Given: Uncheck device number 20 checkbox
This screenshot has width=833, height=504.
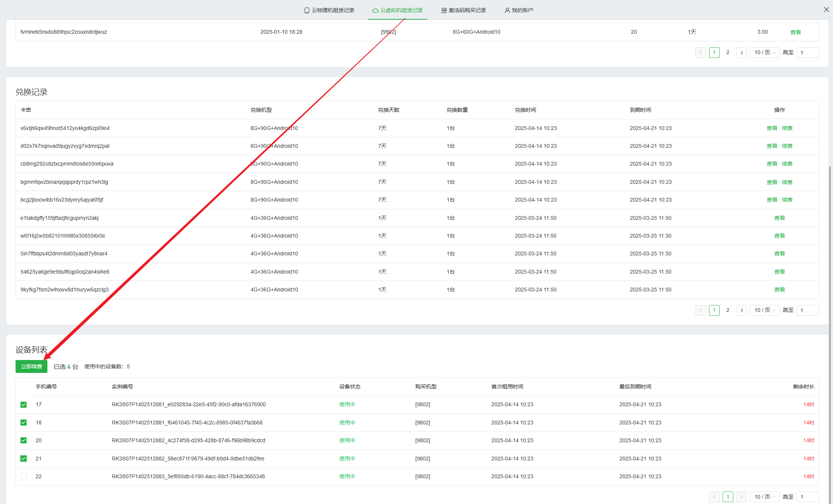Looking at the screenshot, I should click(24, 440).
